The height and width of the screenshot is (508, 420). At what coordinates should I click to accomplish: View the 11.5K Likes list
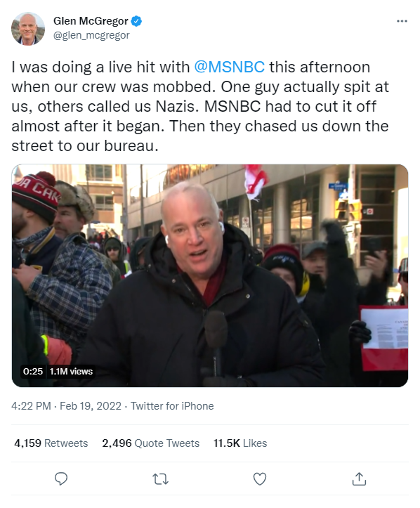click(x=240, y=443)
